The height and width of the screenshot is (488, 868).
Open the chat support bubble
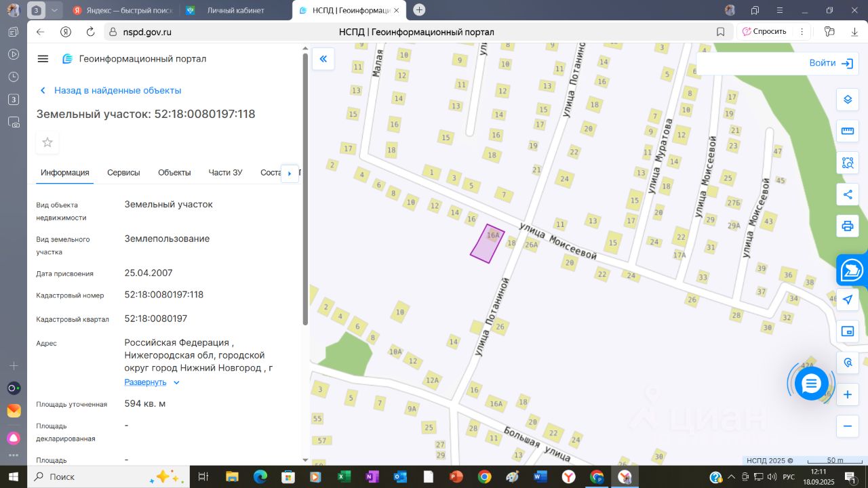point(811,384)
